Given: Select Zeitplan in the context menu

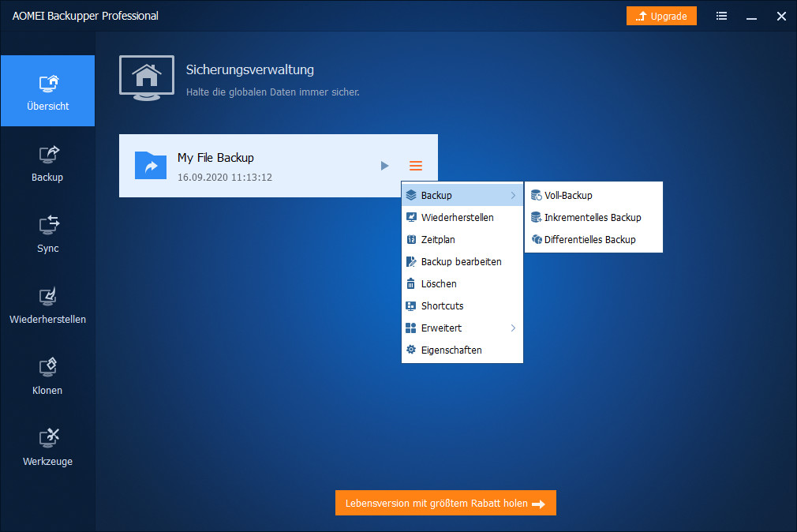Looking at the screenshot, I should click(x=462, y=239).
